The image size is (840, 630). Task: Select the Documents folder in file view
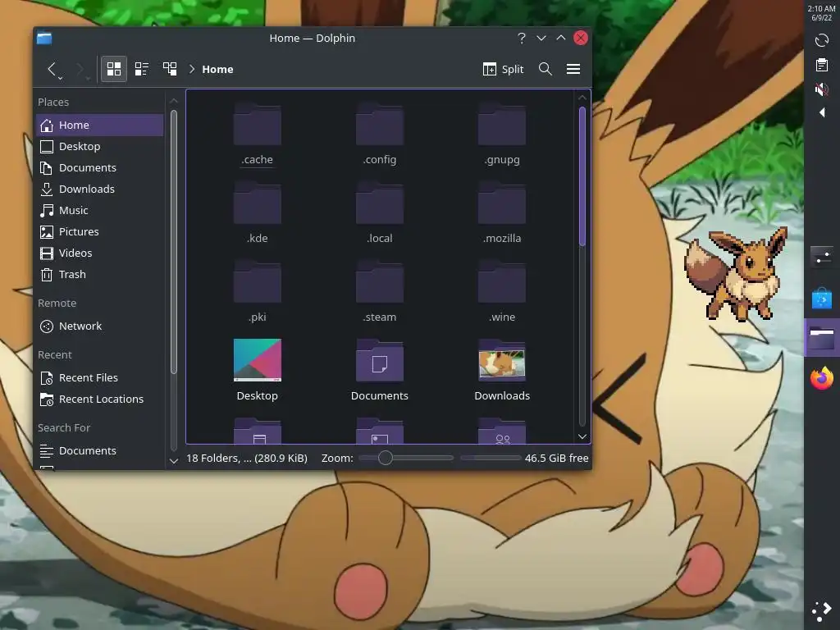[x=379, y=361]
